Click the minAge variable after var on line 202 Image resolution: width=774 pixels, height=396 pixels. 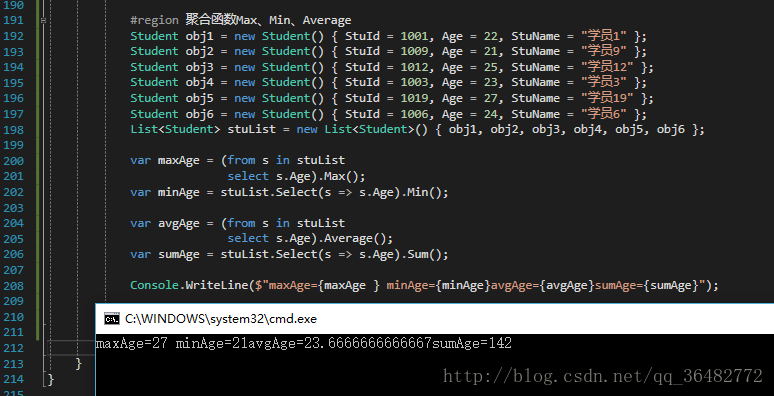pos(179,192)
